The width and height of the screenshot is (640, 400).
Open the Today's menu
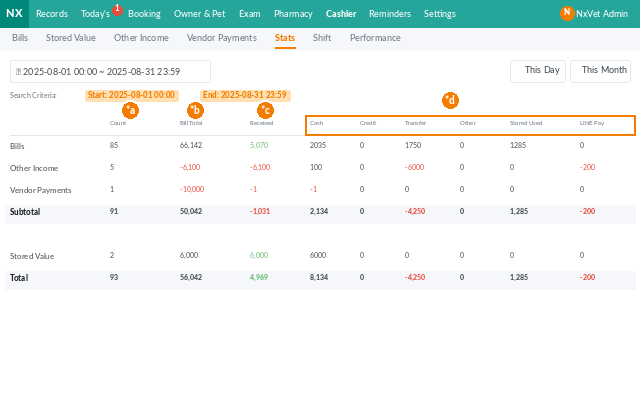[x=96, y=14]
